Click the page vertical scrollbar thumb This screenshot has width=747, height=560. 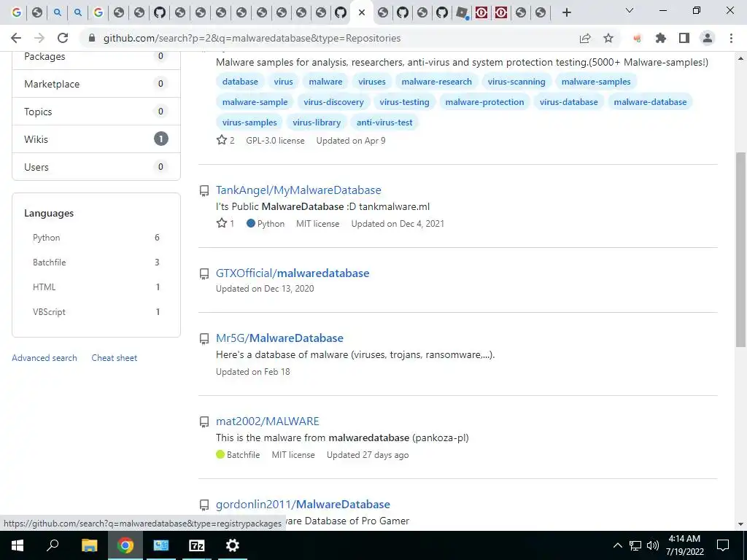pos(740,249)
